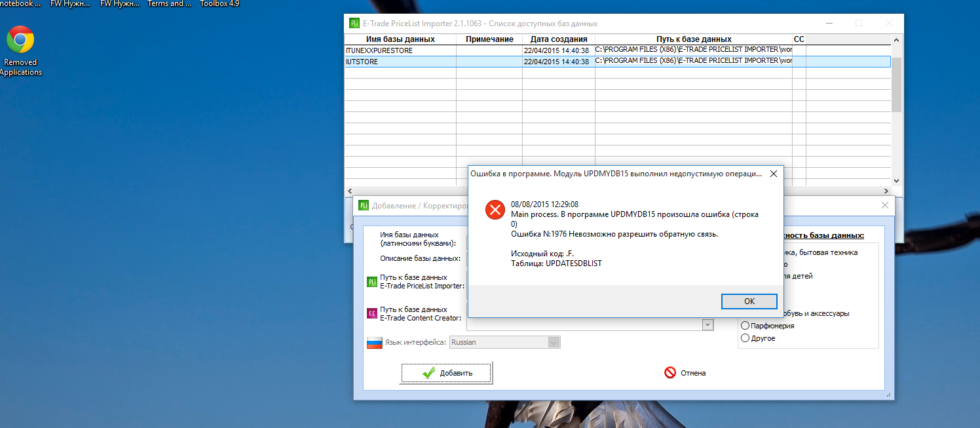Click the database list vertical scrollbar thumb
This screenshot has width=980, height=428.
click(897, 85)
